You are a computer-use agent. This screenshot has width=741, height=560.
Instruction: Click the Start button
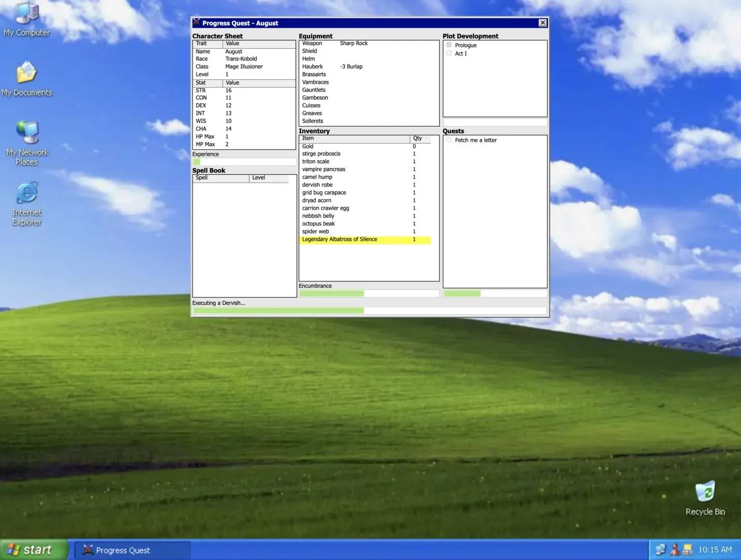click(34, 550)
